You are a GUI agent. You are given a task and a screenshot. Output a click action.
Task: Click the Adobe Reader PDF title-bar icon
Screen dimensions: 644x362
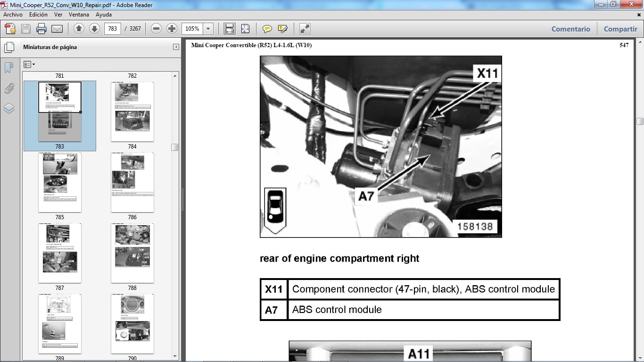(x=5, y=4)
